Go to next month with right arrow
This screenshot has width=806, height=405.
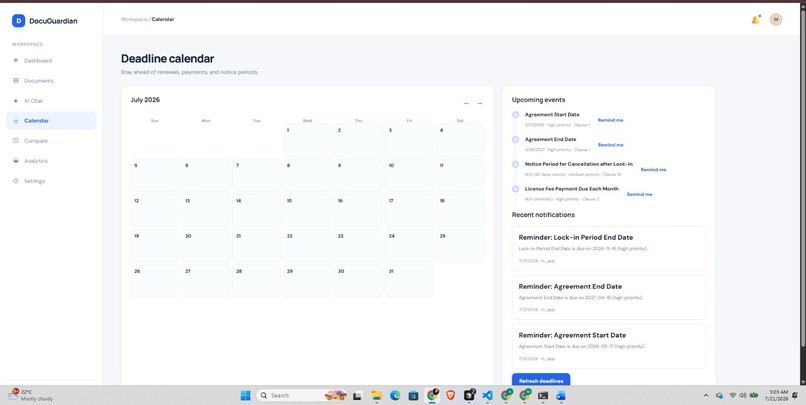[480, 103]
